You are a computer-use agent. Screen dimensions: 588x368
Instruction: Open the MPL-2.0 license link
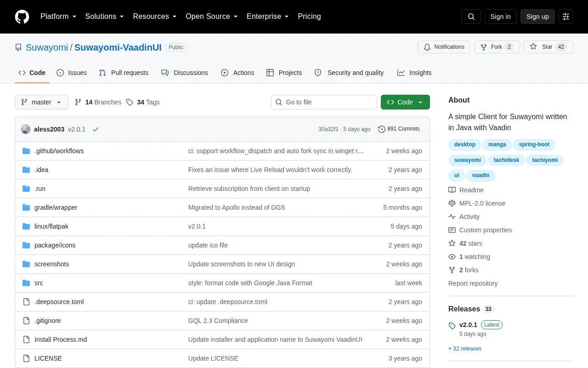click(477, 203)
